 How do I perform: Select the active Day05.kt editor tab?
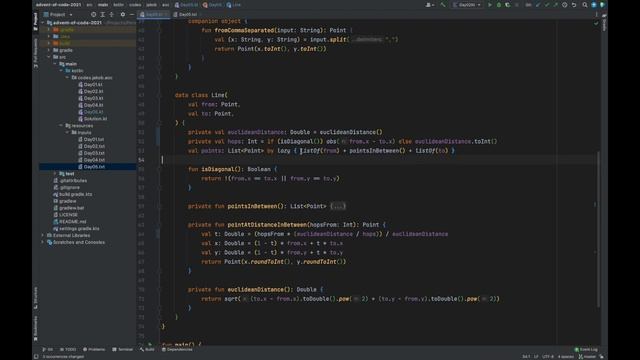tap(153, 14)
